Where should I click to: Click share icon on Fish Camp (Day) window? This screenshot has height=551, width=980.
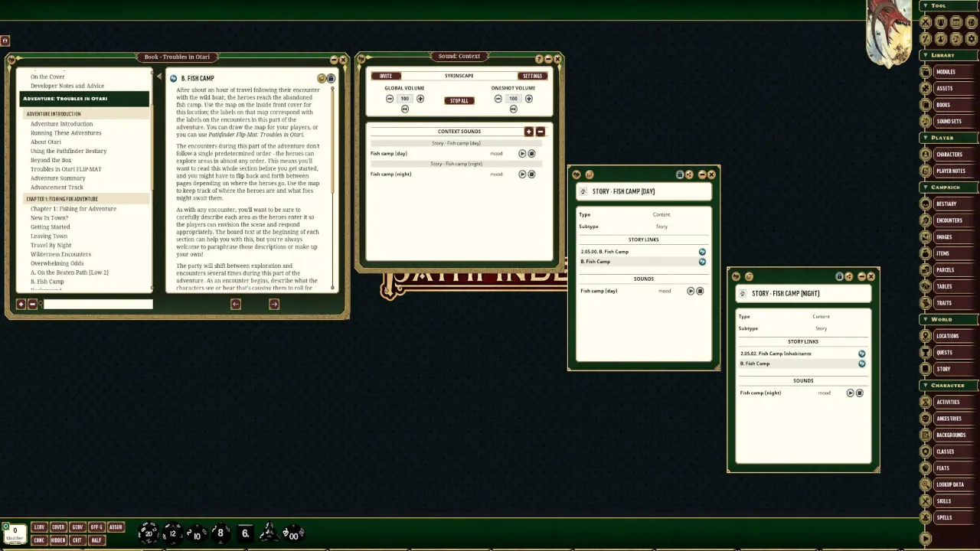click(x=689, y=174)
